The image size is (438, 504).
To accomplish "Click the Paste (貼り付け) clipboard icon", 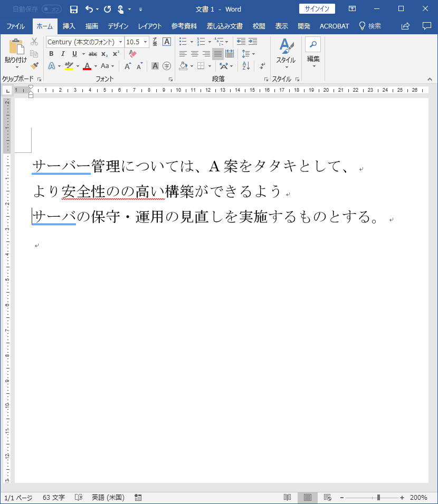I will pyautogui.click(x=16, y=47).
